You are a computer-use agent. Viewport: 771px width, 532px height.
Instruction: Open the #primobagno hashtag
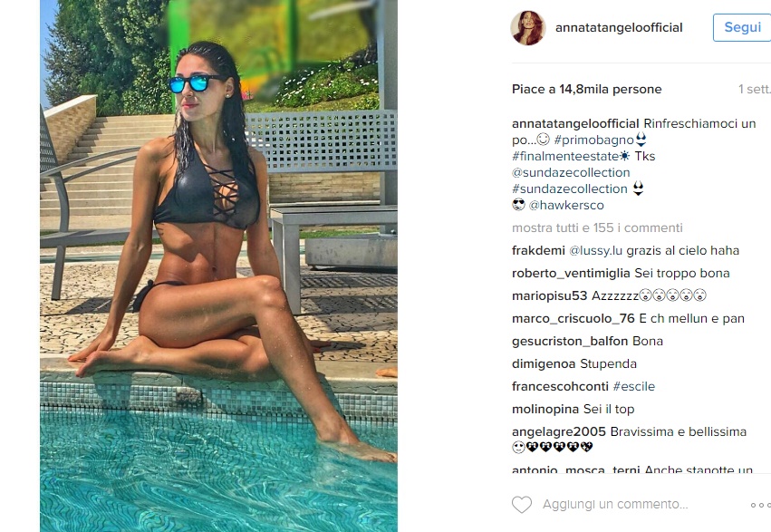593,140
